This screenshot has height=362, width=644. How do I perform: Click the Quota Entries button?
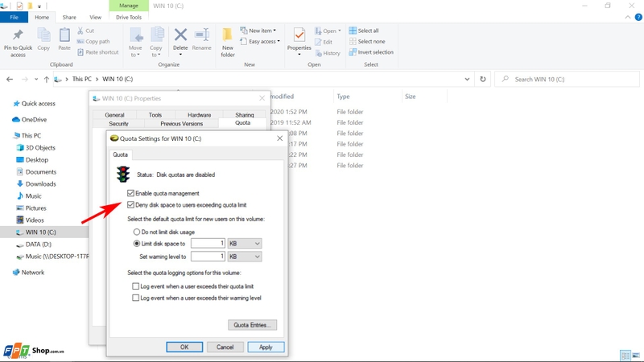click(252, 325)
